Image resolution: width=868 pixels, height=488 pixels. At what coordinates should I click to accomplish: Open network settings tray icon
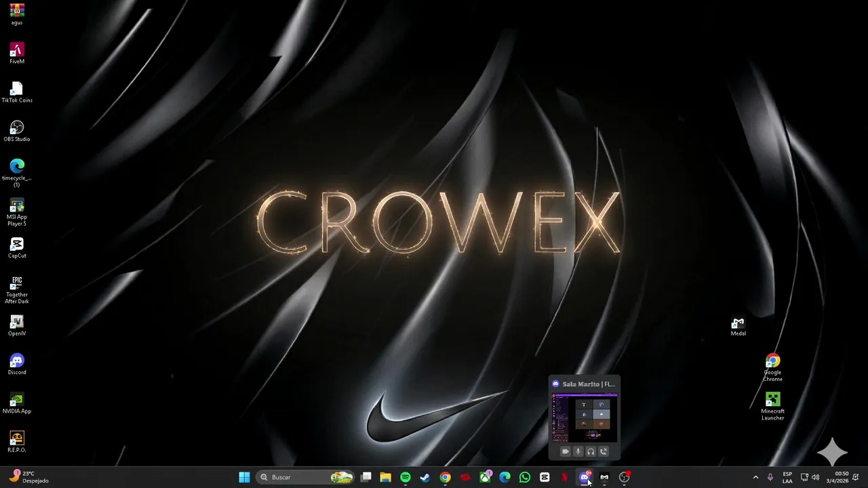pos(804,477)
